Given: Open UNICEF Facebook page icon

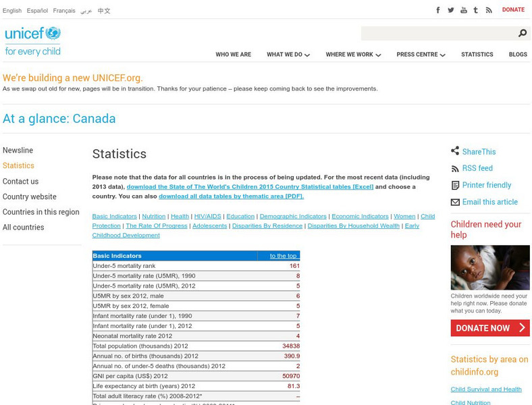Looking at the screenshot, I should click(438, 10).
